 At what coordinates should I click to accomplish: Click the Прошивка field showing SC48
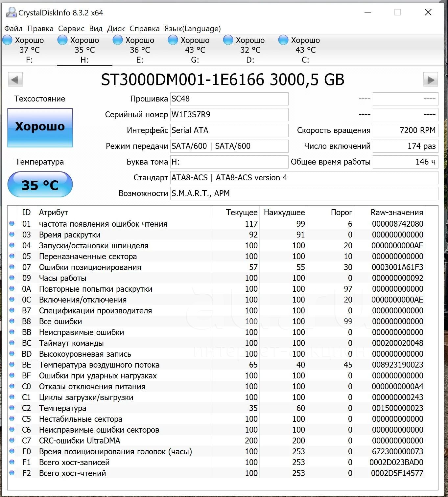(229, 99)
